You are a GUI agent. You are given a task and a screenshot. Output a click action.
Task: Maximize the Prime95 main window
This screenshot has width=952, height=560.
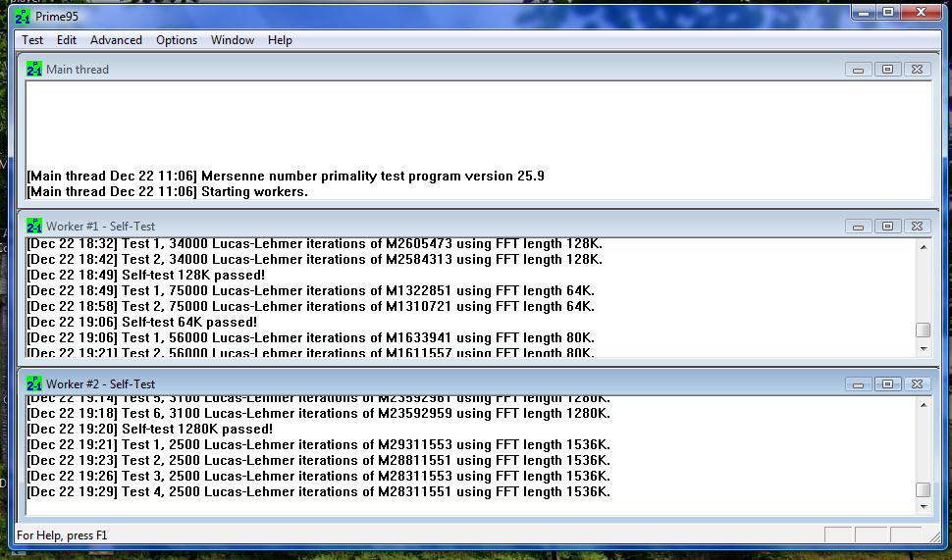click(888, 12)
